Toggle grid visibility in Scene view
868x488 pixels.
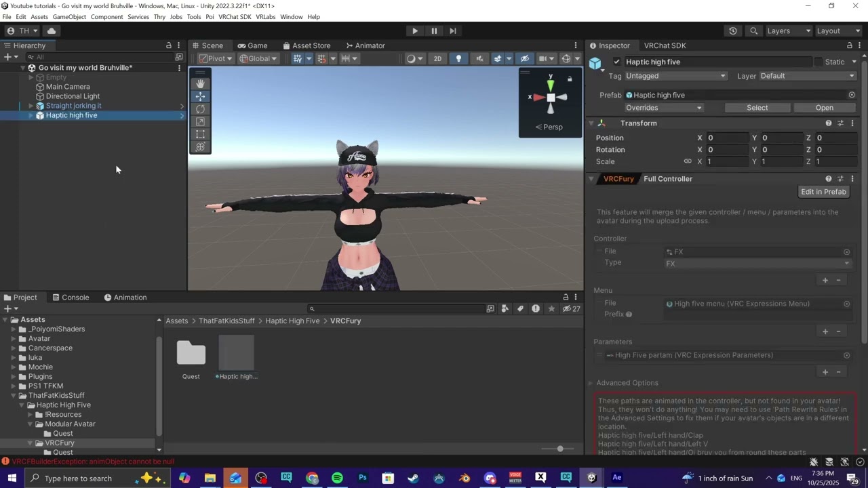(x=297, y=59)
